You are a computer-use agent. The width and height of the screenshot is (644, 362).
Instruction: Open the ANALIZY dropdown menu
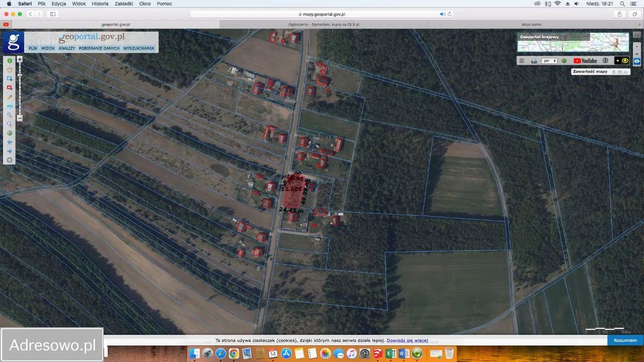(x=66, y=48)
